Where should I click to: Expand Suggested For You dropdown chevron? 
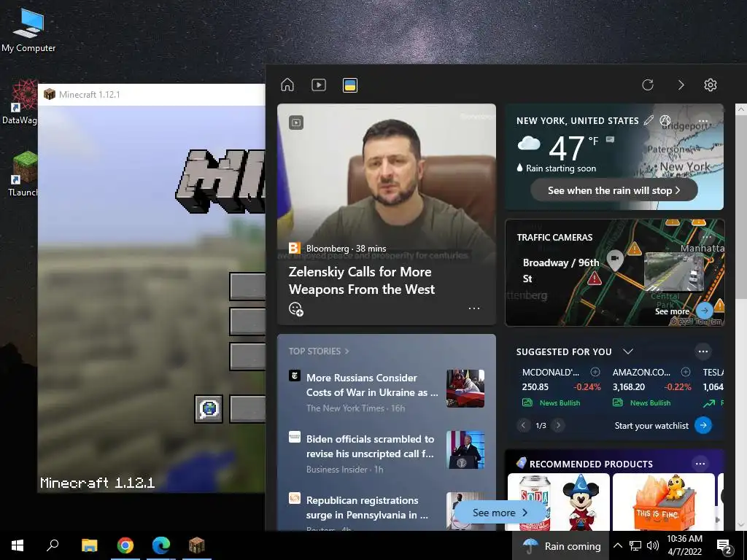pyautogui.click(x=628, y=351)
